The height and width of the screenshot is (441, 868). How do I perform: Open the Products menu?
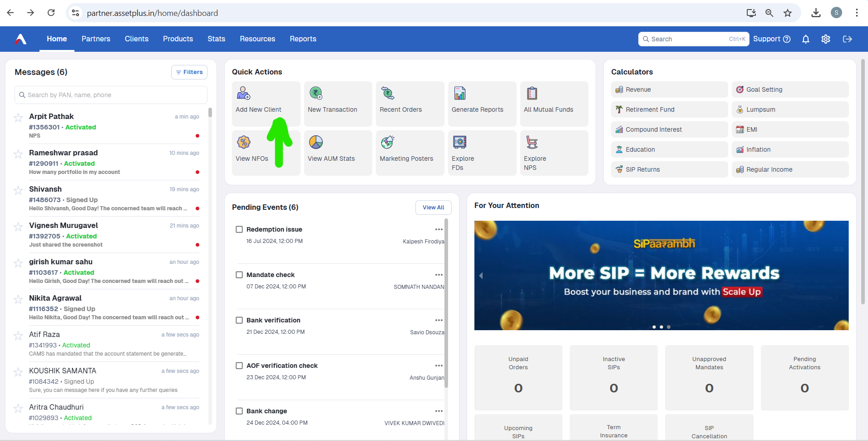pos(178,39)
